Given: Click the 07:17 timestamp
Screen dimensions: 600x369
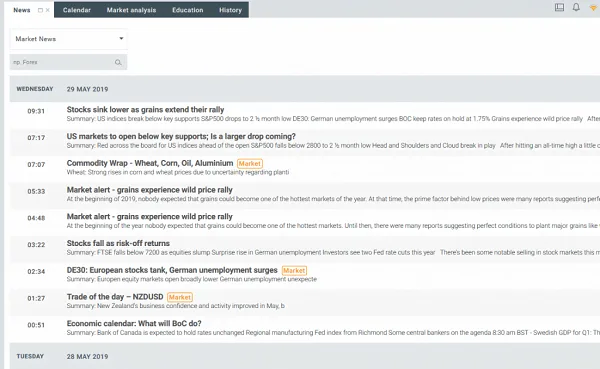Looking at the screenshot, I should point(36,138).
